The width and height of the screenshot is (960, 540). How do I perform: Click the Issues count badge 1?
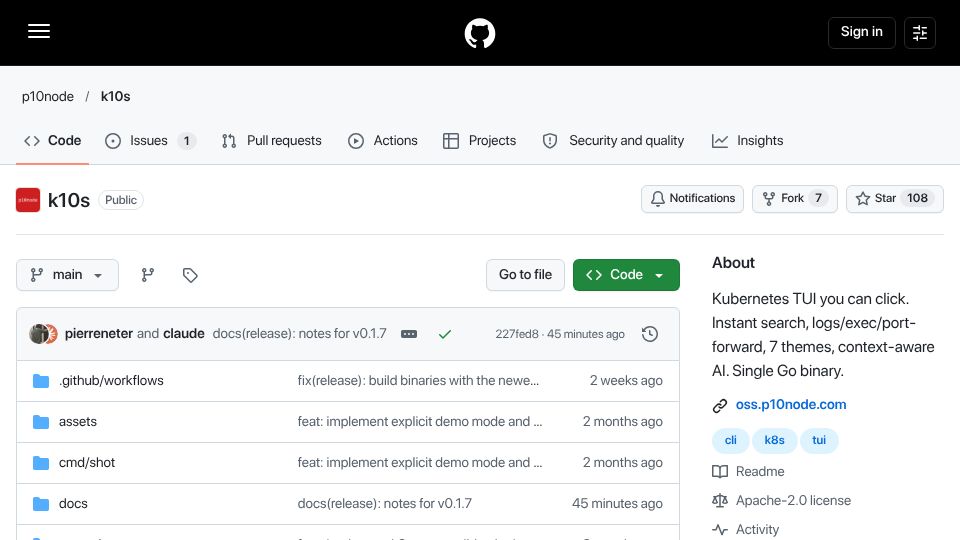pyautogui.click(x=187, y=141)
